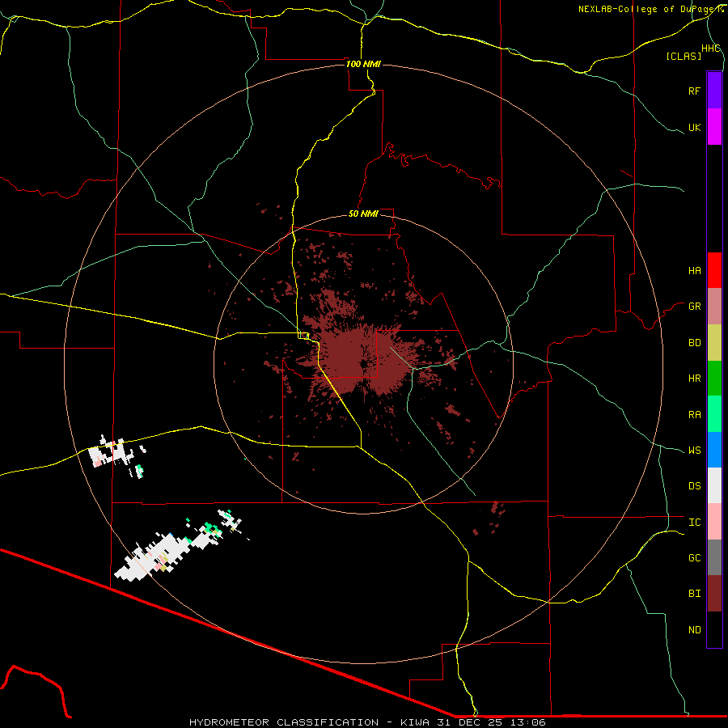
Task: Click the WS legend label
Action: 694,451
